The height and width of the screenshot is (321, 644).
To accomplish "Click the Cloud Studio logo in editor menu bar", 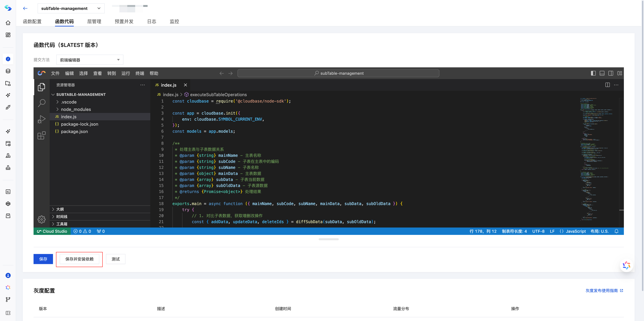I will [41, 73].
